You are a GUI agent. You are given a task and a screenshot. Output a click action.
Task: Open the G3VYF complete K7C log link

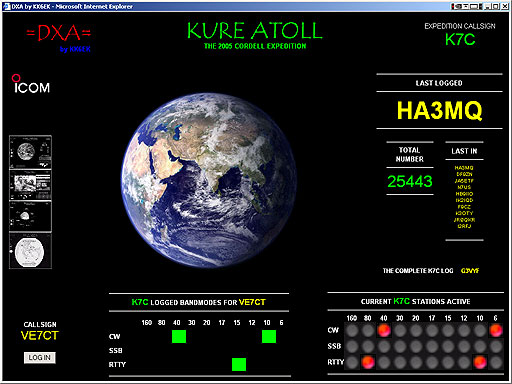click(470, 271)
